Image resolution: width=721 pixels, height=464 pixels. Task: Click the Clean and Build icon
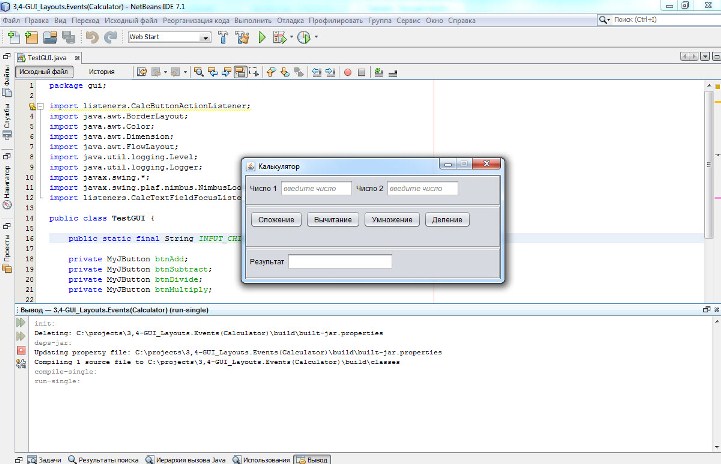243,37
